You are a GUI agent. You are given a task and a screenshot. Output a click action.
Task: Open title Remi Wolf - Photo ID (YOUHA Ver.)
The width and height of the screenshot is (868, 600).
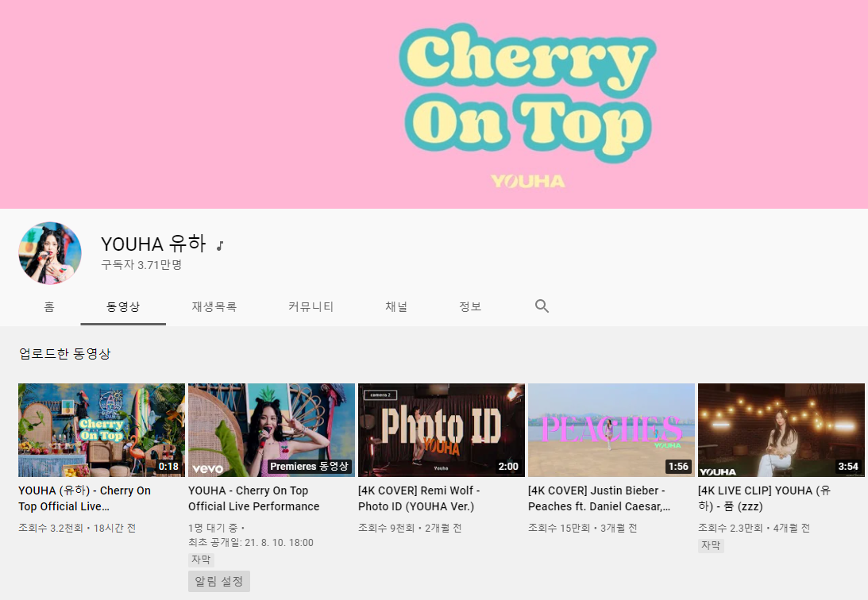tap(419, 498)
